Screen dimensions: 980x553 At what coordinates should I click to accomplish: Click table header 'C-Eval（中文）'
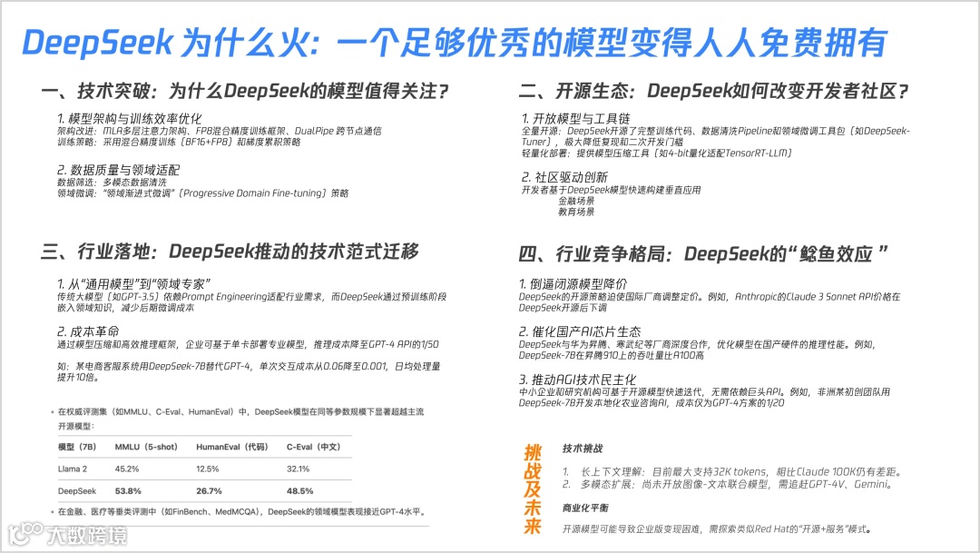(x=314, y=447)
